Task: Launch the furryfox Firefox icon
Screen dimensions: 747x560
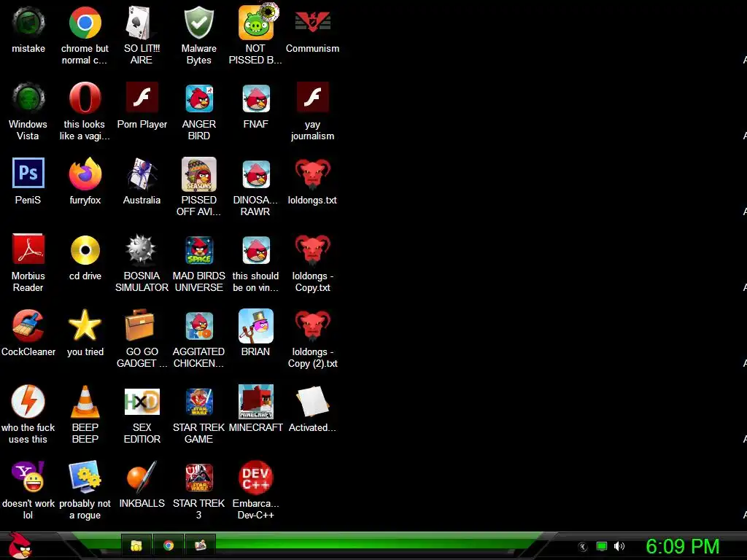Action: 85,174
